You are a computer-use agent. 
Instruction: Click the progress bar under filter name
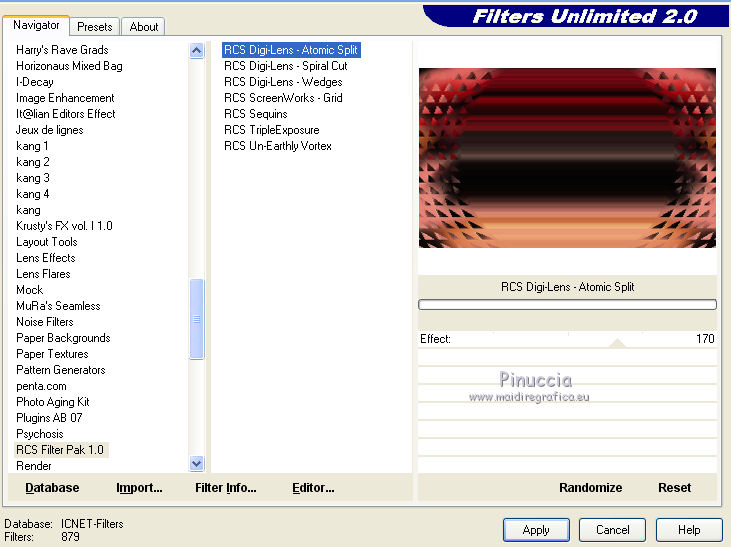tap(567, 305)
